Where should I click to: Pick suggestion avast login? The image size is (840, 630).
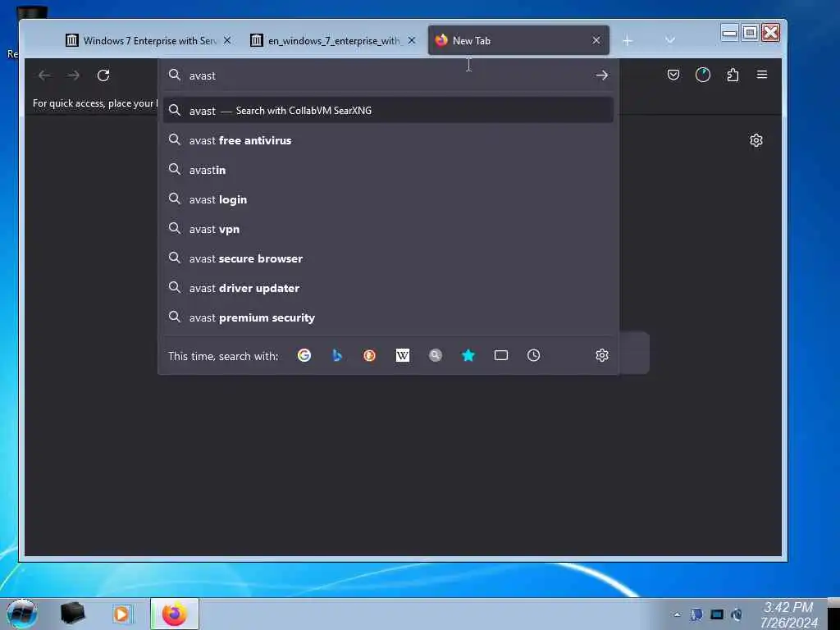click(x=388, y=199)
